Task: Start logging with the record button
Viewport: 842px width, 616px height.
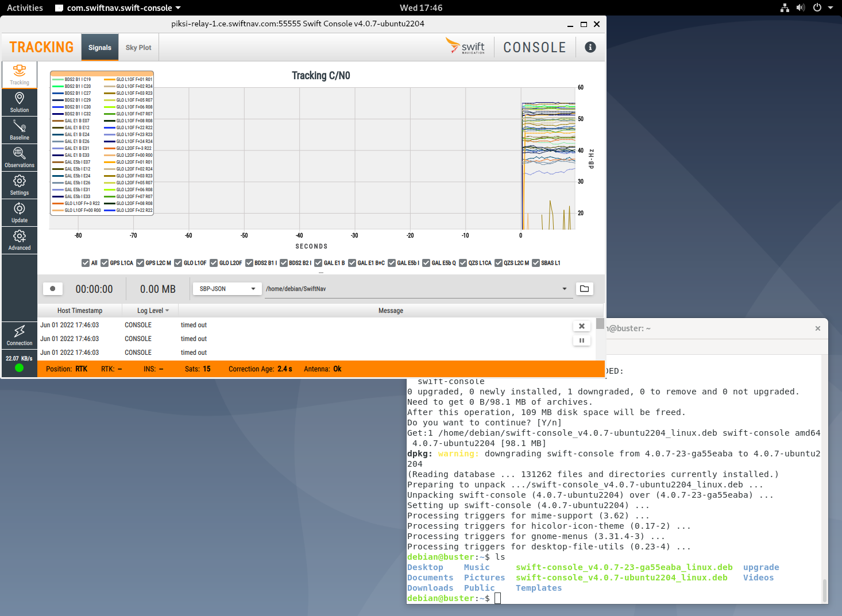Action: 53,289
